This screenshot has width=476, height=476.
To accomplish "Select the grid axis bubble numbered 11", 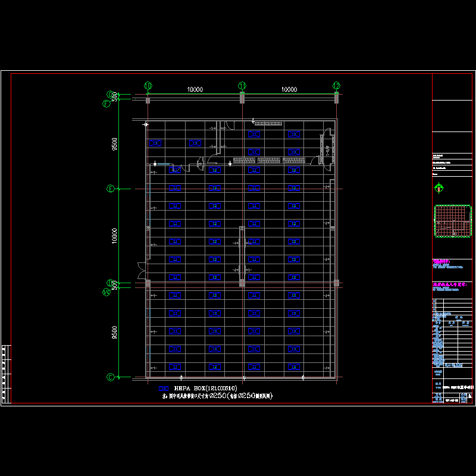I will 242,85.
